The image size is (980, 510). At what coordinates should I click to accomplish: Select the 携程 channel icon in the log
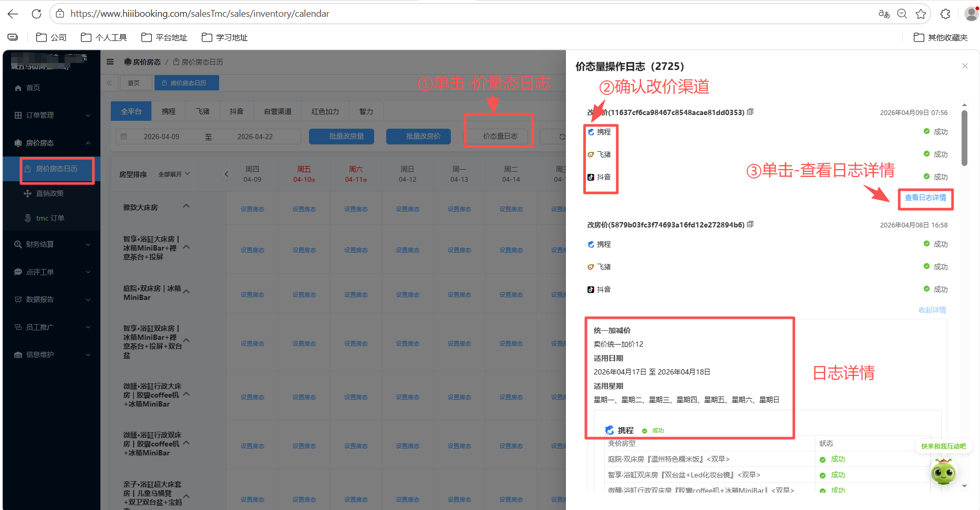coord(591,132)
